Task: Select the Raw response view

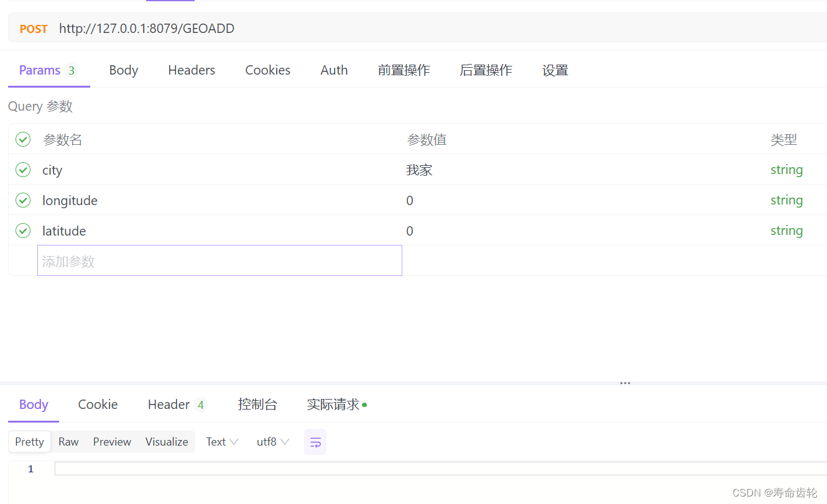Action: click(68, 442)
